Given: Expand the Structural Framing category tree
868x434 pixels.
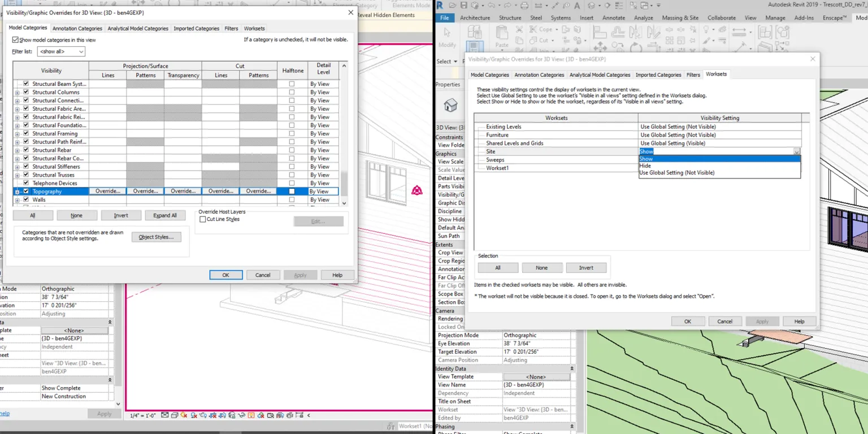Looking at the screenshot, I should (x=17, y=133).
